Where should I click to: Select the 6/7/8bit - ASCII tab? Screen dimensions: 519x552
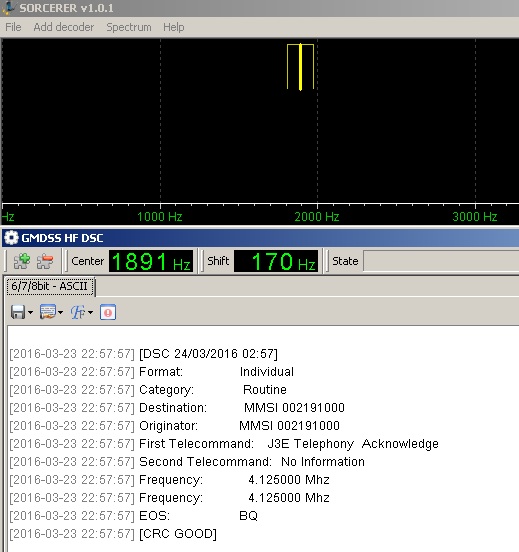(x=50, y=286)
